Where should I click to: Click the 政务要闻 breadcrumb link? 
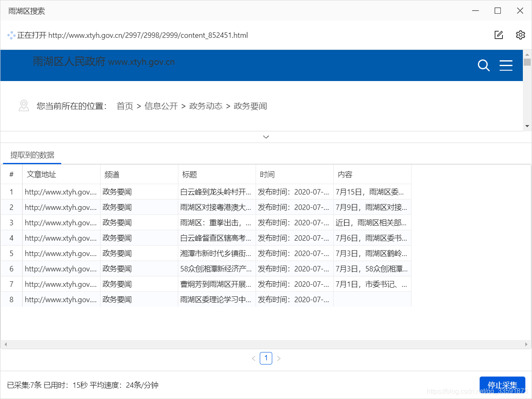coord(250,106)
